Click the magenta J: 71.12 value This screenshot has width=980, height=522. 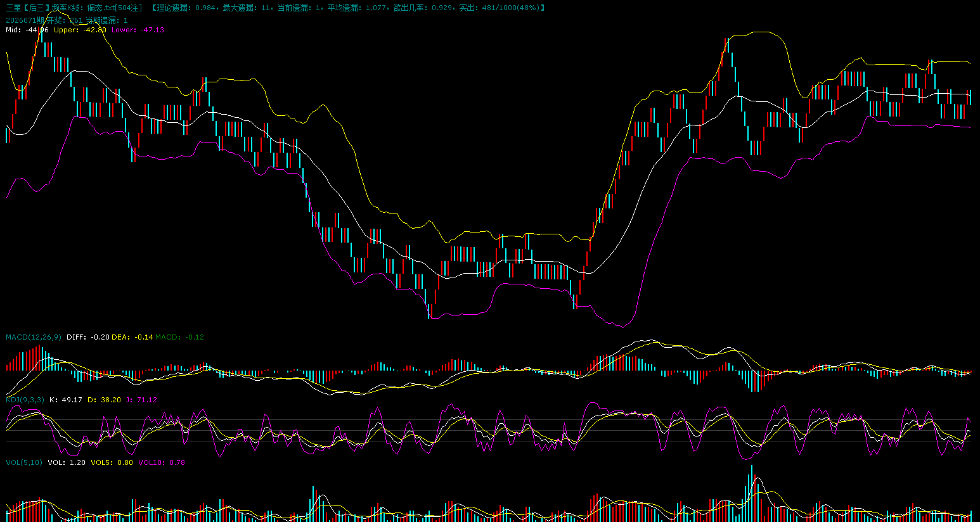(141, 400)
